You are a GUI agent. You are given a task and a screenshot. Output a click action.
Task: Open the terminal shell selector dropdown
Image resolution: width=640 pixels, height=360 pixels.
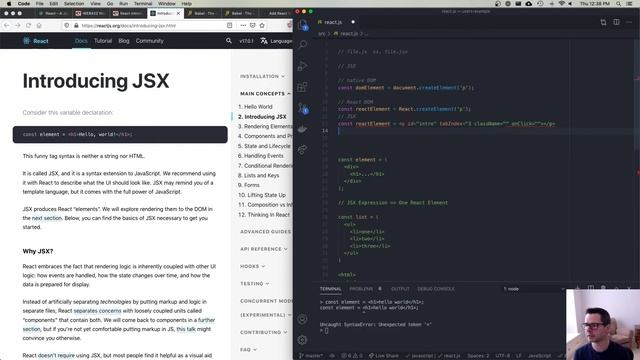533,289
